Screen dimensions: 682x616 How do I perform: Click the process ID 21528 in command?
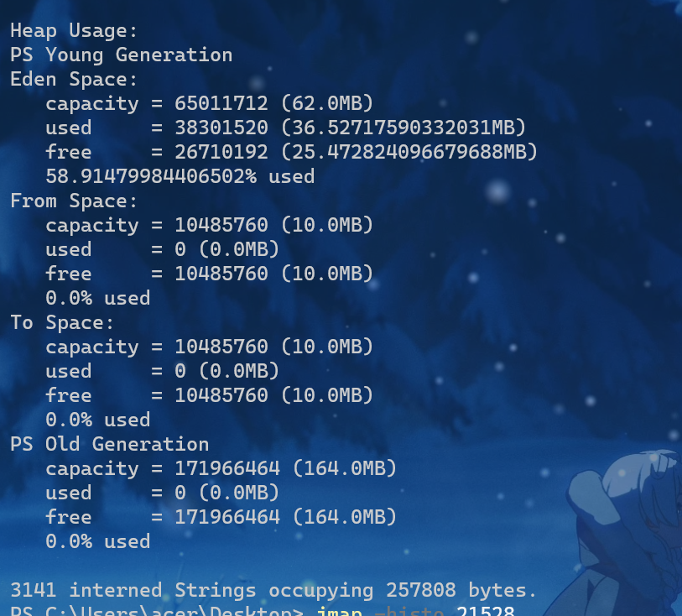pos(485,612)
